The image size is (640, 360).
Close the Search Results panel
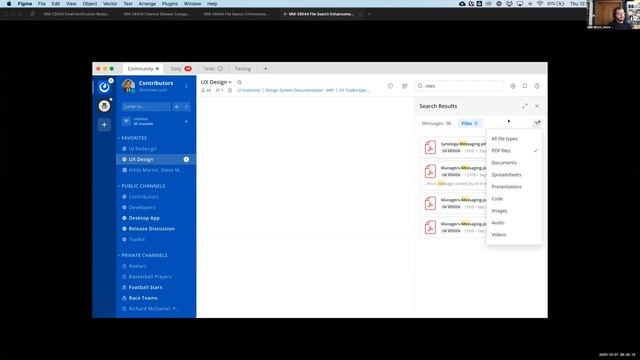(537, 106)
